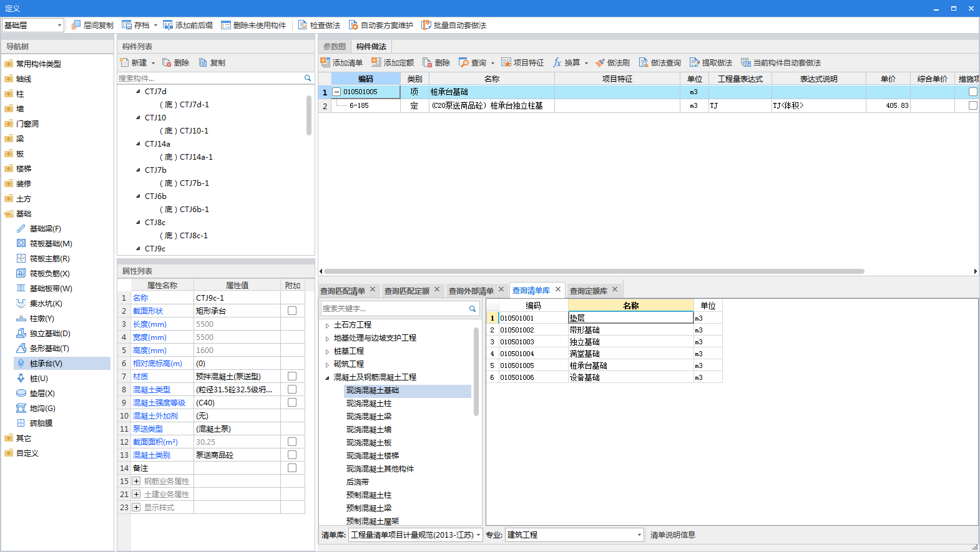The width and height of the screenshot is (980, 552).
Task: Open 项目特征 tool
Action: (x=522, y=62)
